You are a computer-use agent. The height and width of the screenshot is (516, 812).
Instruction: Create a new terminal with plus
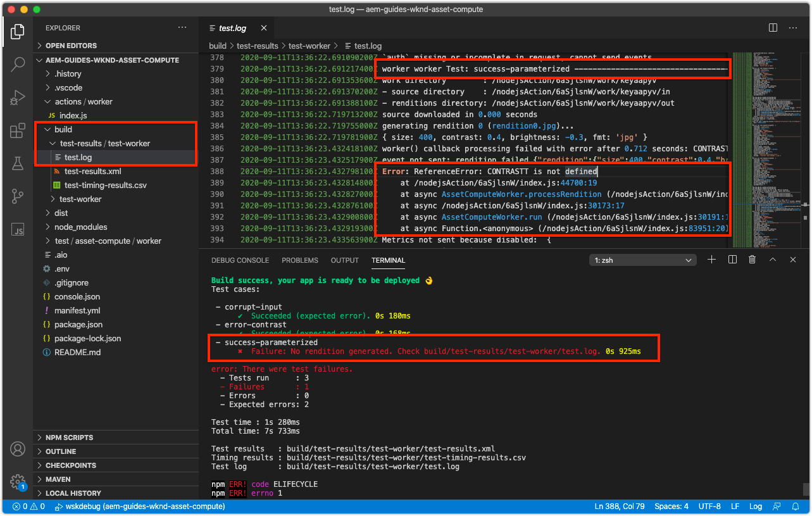click(711, 260)
